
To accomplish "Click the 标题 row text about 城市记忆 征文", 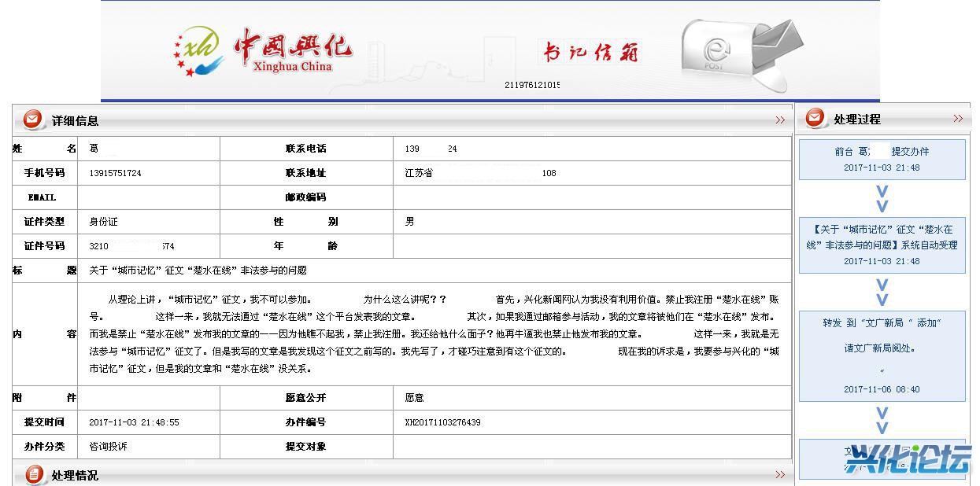I will (x=198, y=271).
